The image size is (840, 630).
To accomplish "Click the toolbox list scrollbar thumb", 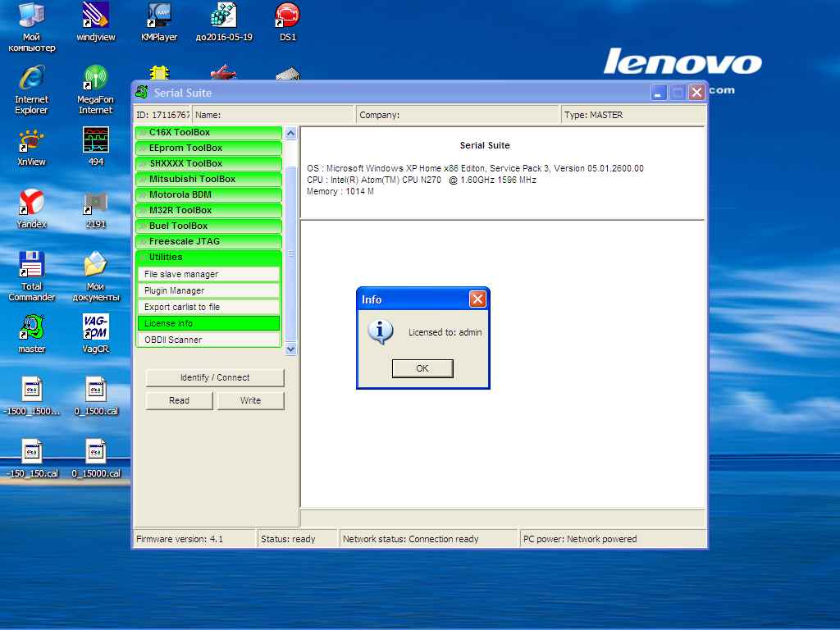I will (x=291, y=253).
